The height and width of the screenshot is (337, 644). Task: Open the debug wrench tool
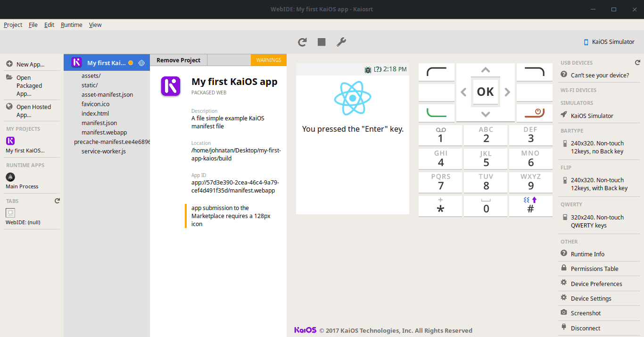341,42
